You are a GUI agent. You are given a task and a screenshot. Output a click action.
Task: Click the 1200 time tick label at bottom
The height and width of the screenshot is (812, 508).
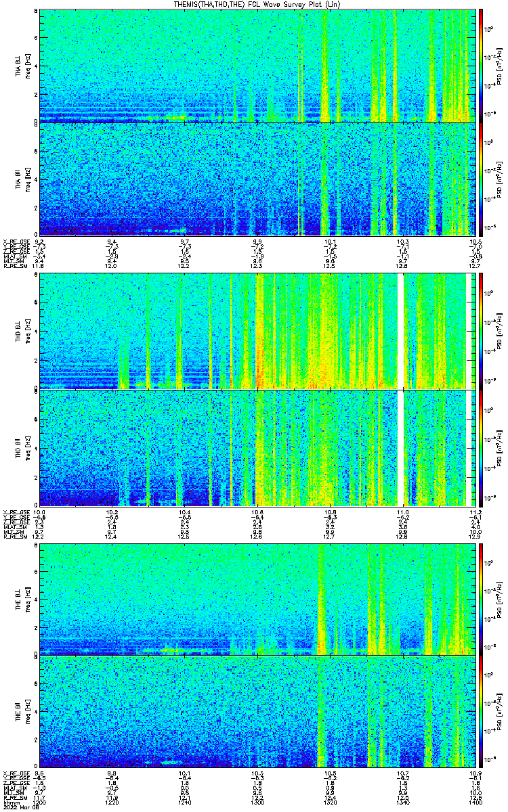[39, 802]
